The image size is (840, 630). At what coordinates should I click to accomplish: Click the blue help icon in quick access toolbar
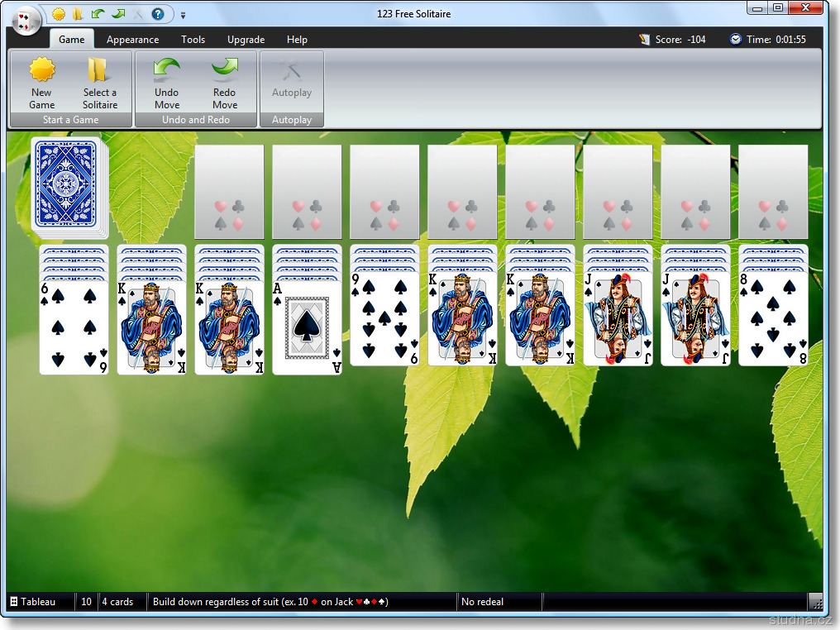pyautogui.click(x=158, y=14)
